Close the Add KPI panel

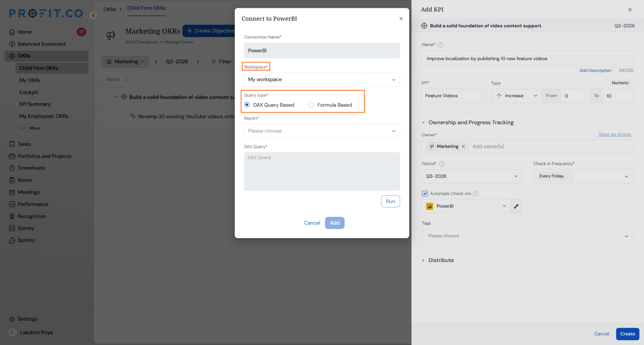[x=630, y=10]
